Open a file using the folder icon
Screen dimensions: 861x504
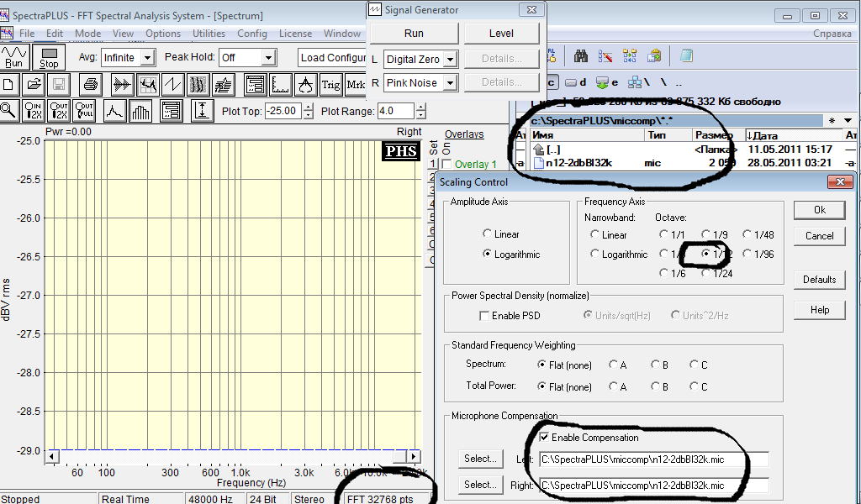pyautogui.click(x=34, y=85)
